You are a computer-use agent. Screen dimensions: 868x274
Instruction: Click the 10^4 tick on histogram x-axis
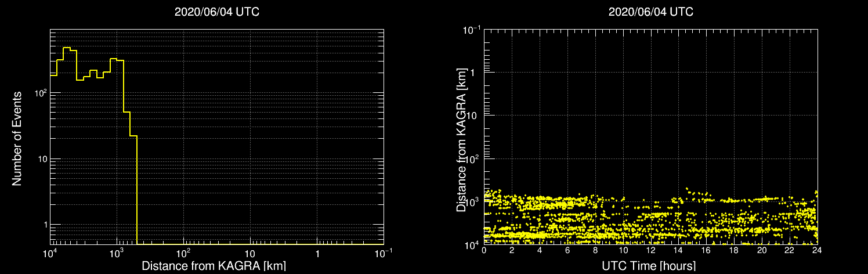(x=49, y=253)
